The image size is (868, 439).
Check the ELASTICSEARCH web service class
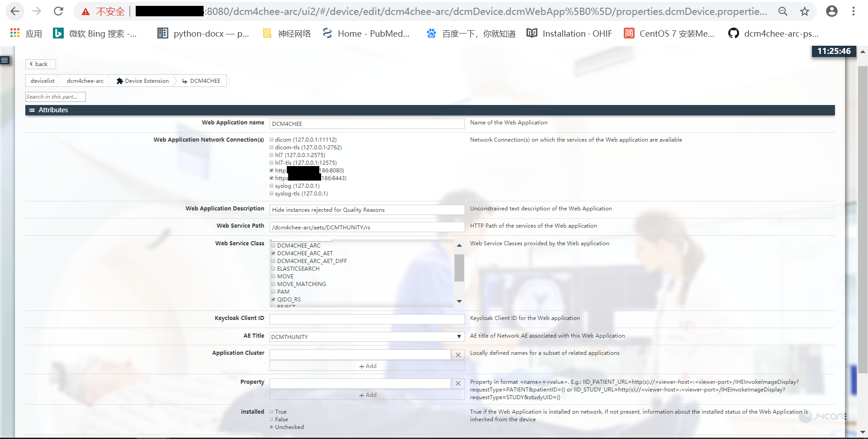click(x=273, y=268)
